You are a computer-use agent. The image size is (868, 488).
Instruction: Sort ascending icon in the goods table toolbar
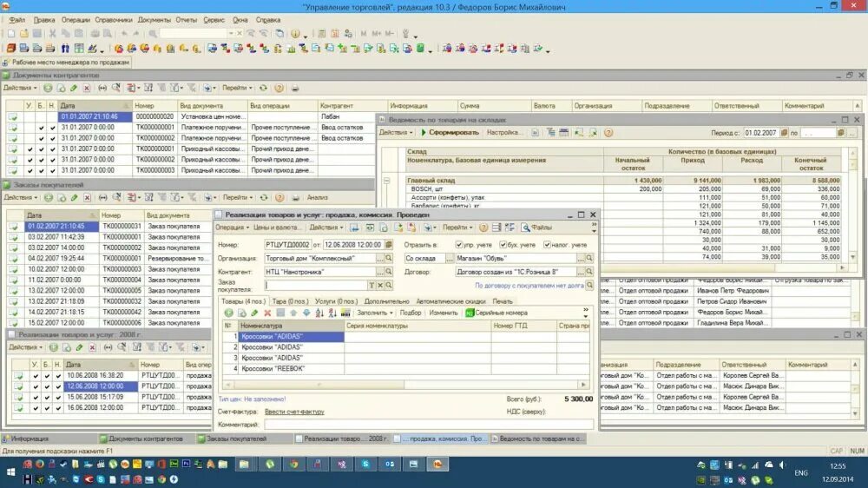click(319, 313)
